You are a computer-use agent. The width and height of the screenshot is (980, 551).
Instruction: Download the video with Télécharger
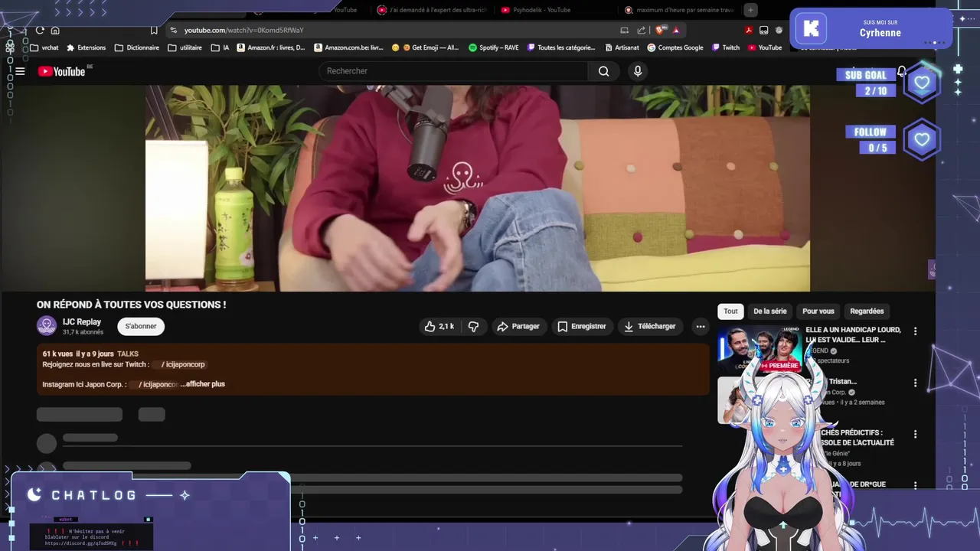649,326
